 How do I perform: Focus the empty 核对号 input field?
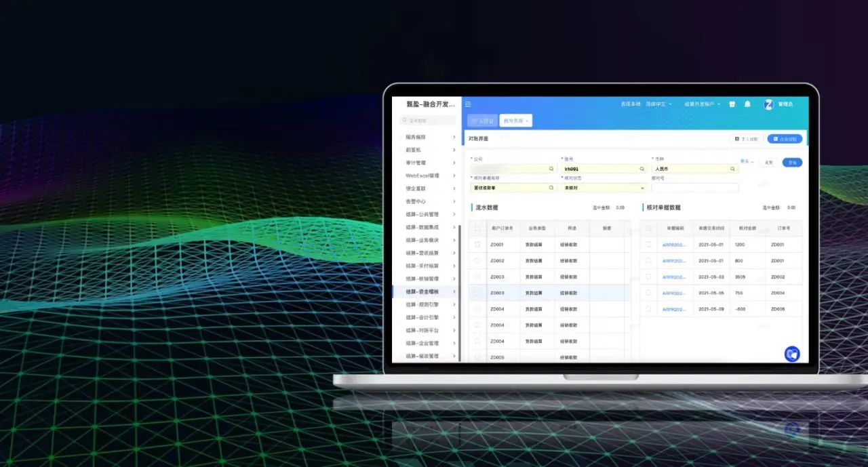(x=694, y=188)
